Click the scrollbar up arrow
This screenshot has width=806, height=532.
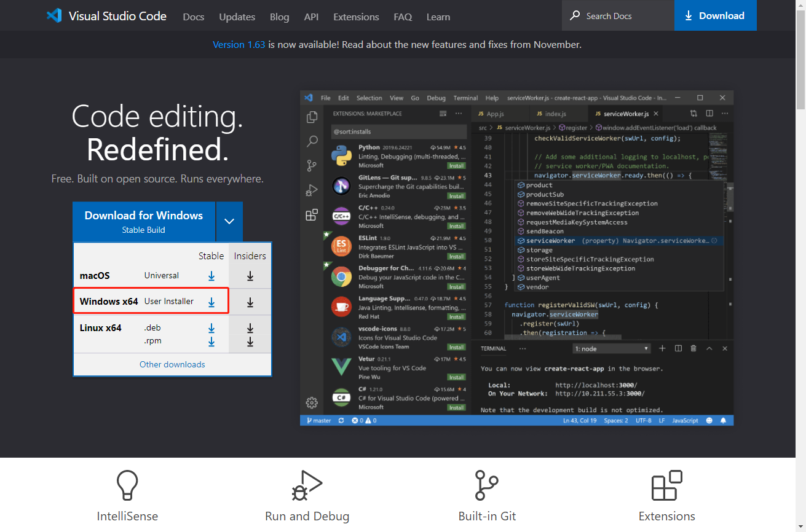[800, 5]
